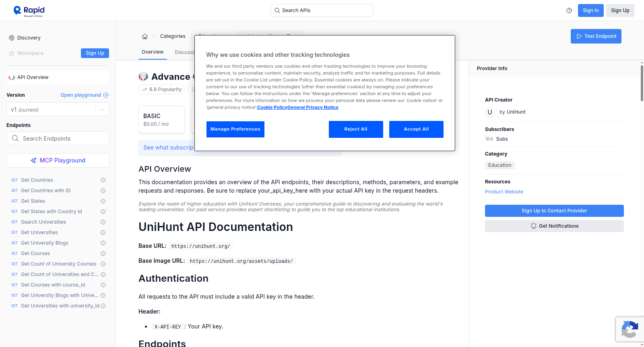Viewport: 644px width, 347px height.
Task: Click the home breadcrumb icon
Action: pos(145,36)
